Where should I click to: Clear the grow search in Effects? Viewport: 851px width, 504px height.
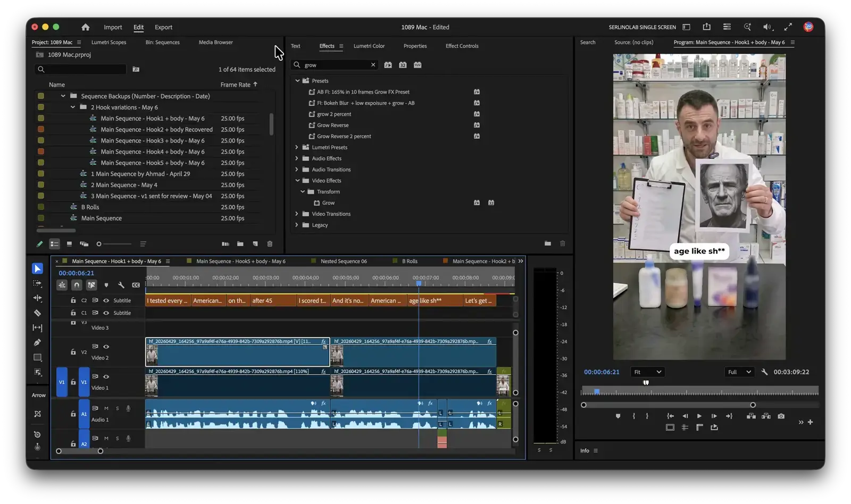(x=373, y=65)
